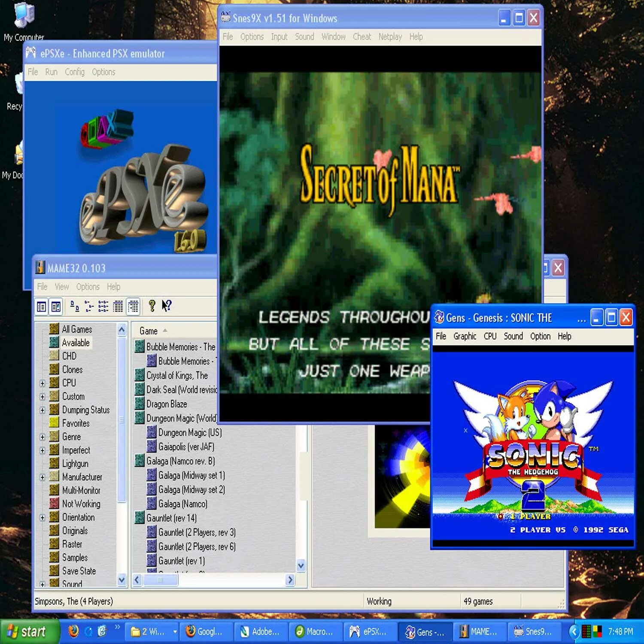
Task: Click taskbar clock showing 7:48 PM
Action: (x=620, y=632)
